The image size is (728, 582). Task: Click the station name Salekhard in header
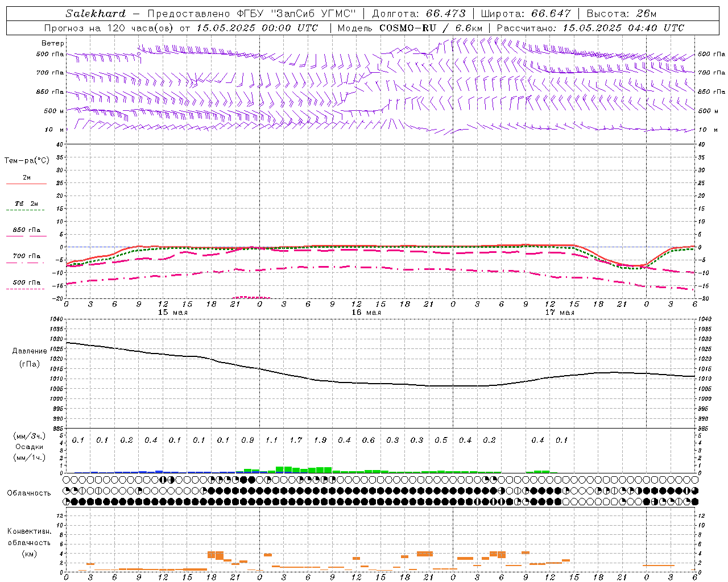(96, 14)
